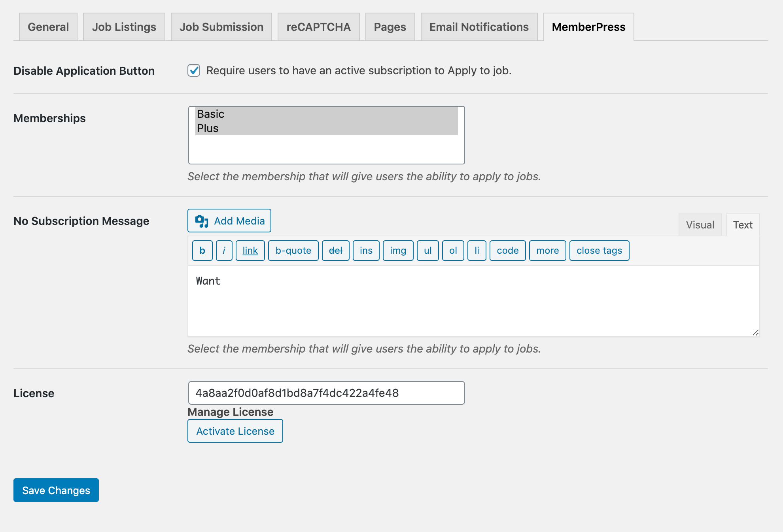Apply italic with the i button
Viewport: 783px width, 532px height.
(224, 251)
